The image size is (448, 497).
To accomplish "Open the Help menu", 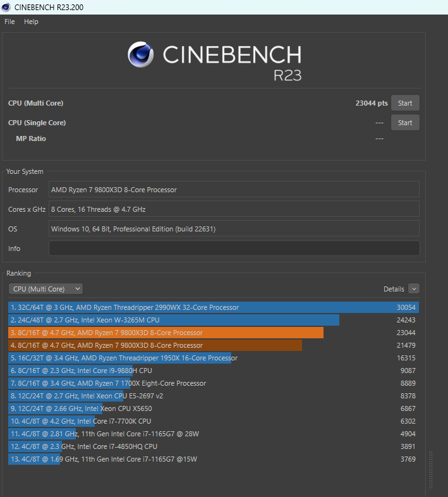I will tap(31, 21).
